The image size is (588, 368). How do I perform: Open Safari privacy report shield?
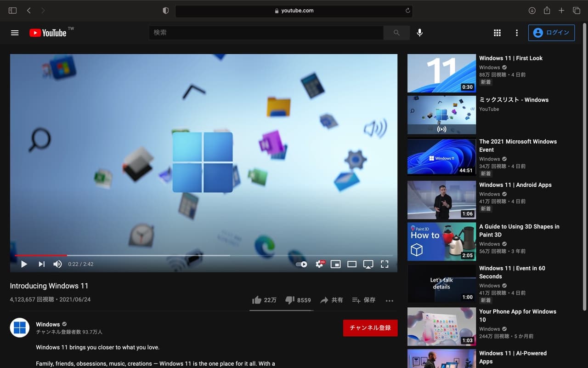coord(166,11)
